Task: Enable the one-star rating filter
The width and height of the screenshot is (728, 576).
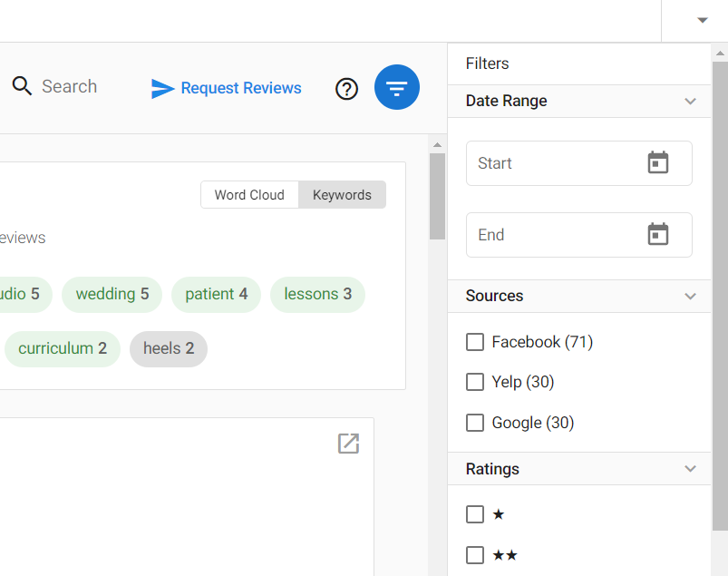Action: (x=475, y=514)
